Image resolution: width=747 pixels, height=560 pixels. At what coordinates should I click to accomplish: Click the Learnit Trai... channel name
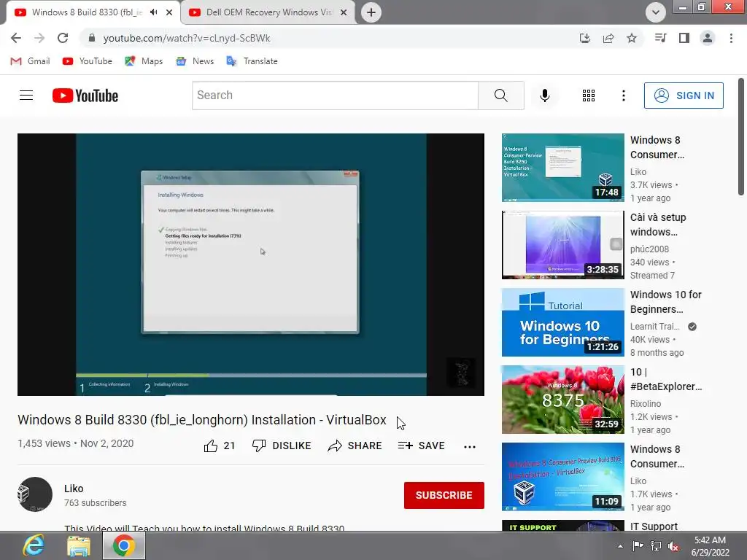pyautogui.click(x=654, y=327)
